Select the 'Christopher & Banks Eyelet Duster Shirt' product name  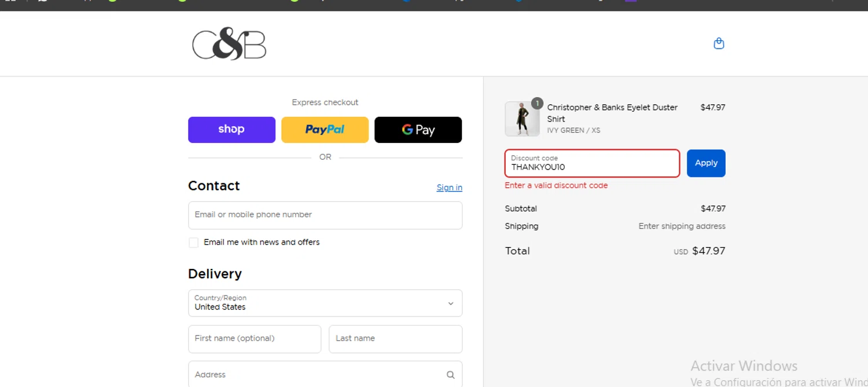click(x=612, y=113)
